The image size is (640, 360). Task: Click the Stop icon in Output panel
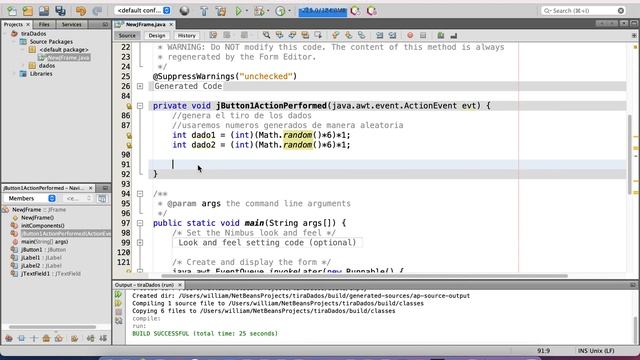(x=118, y=312)
